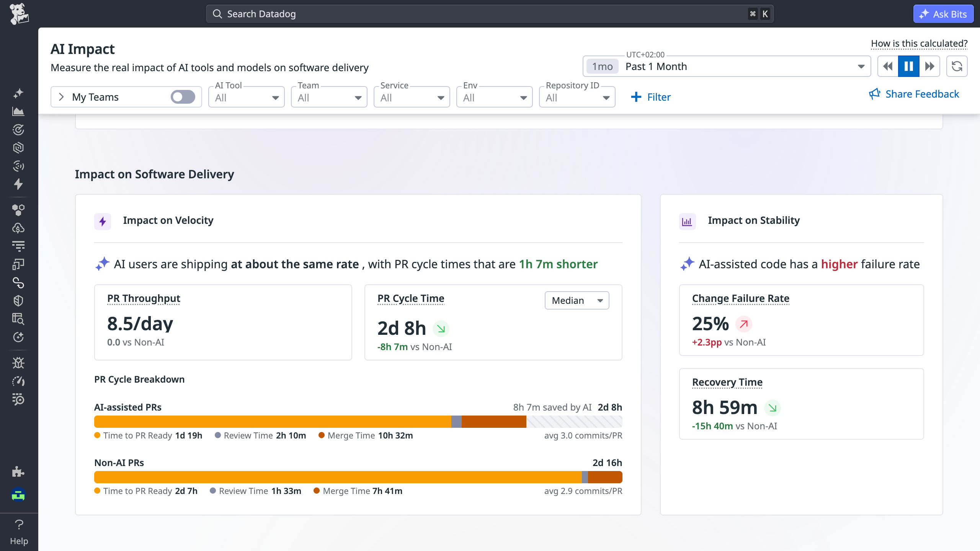Click 'avg 3.0 commits/PR' text
Viewport: 980px width, 551px height.
[x=583, y=435]
